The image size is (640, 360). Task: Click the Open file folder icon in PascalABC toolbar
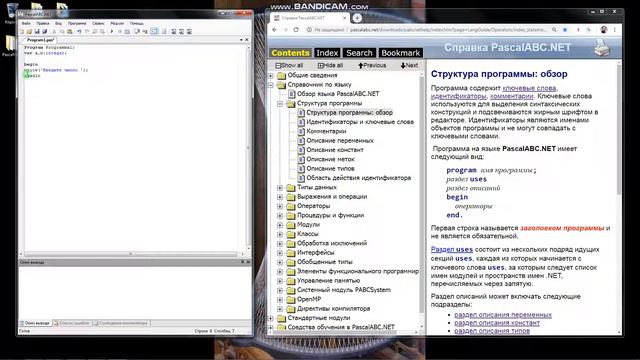29,31
